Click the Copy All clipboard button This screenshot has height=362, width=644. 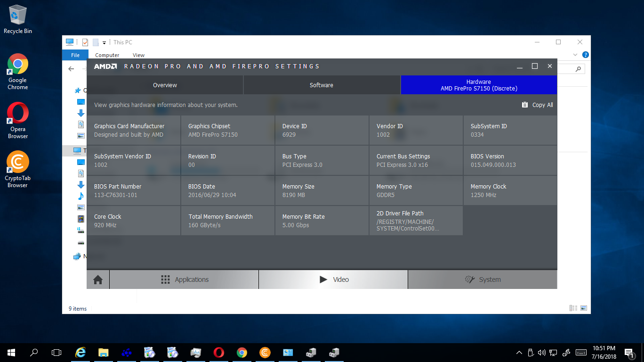coord(538,105)
